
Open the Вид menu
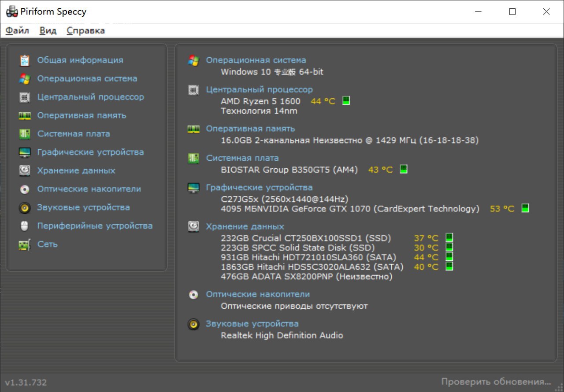pyautogui.click(x=48, y=30)
